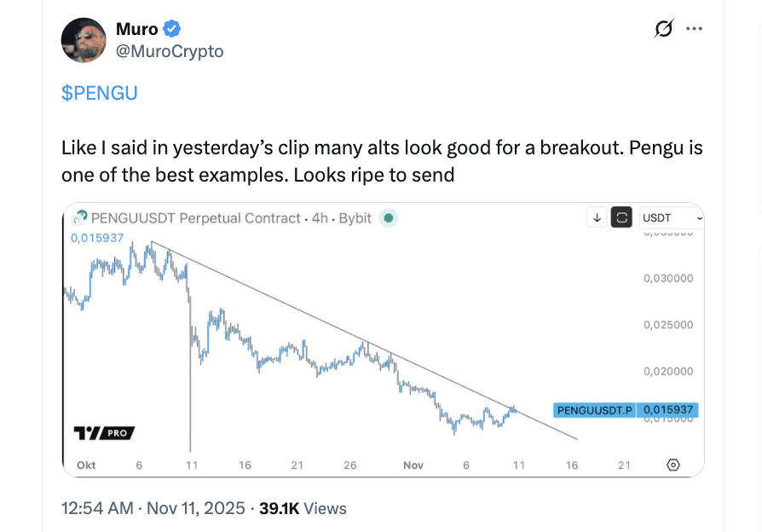The image size is (762, 532).
Task: Click the TradingView PRO logo
Action: tap(104, 433)
